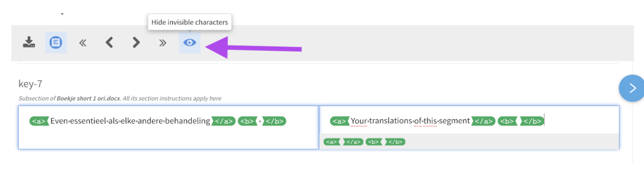Select the source <b> tag
This screenshot has width=644, height=172.
click(x=247, y=121)
